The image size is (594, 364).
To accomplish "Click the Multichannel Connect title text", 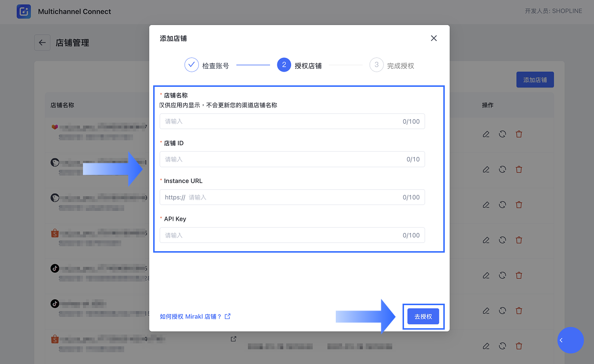I will [75, 11].
